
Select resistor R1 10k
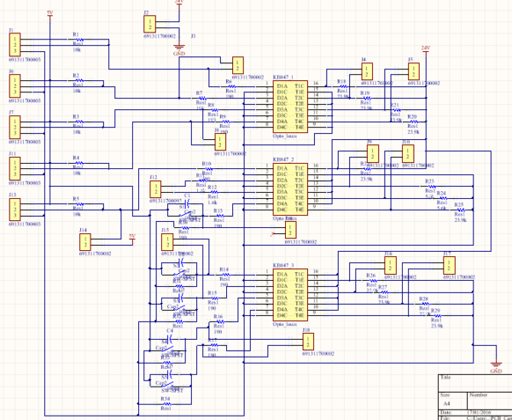point(77,43)
